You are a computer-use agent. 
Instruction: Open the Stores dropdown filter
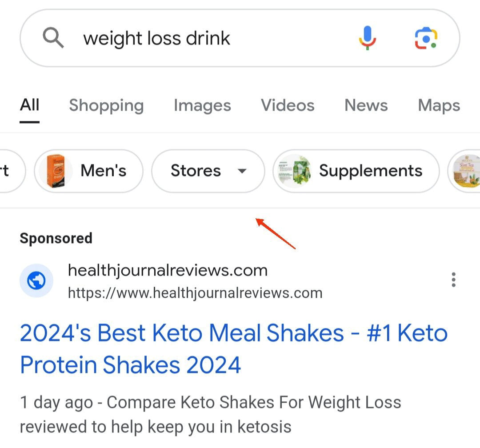click(x=207, y=171)
